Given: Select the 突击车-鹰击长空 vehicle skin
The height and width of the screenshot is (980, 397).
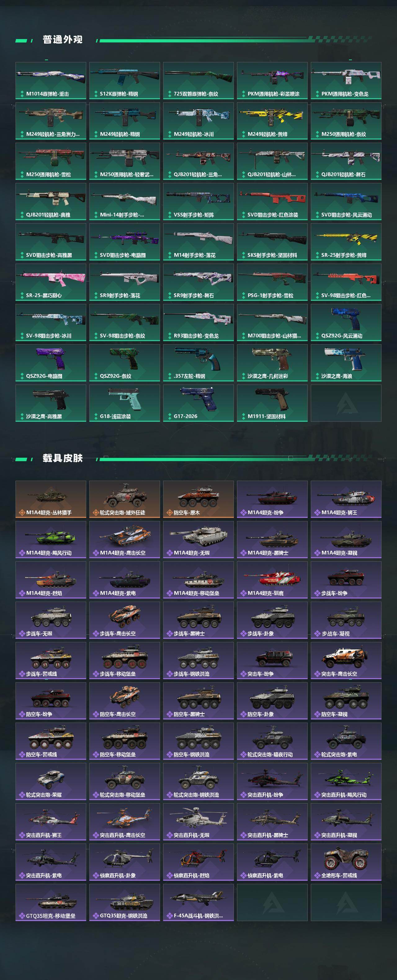Looking at the screenshot, I should click(x=346, y=661).
